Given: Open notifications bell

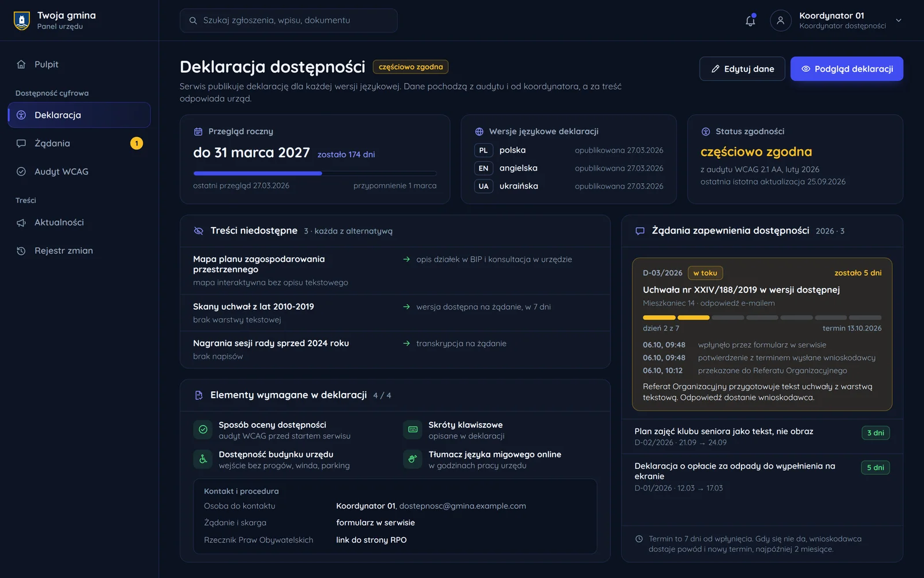Looking at the screenshot, I should [750, 21].
